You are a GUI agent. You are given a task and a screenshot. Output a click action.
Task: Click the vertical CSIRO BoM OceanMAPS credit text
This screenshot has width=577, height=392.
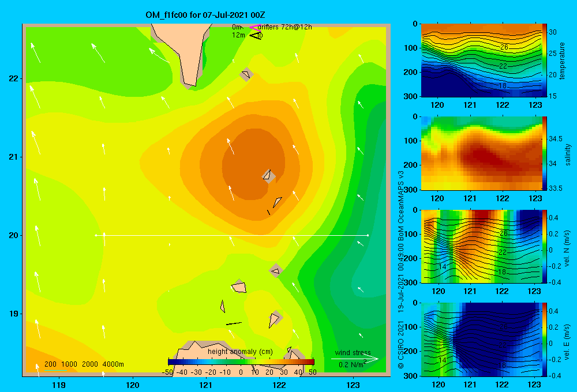(x=401, y=269)
